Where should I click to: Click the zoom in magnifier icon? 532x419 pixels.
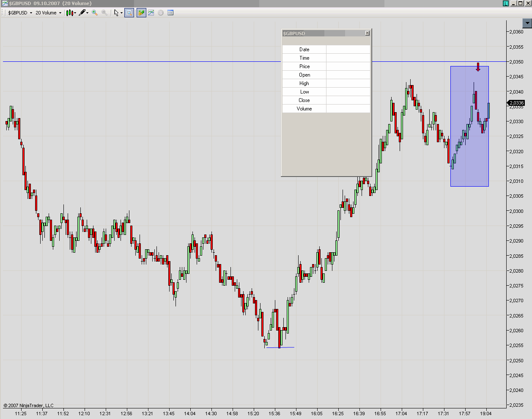click(x=95, y=13)
